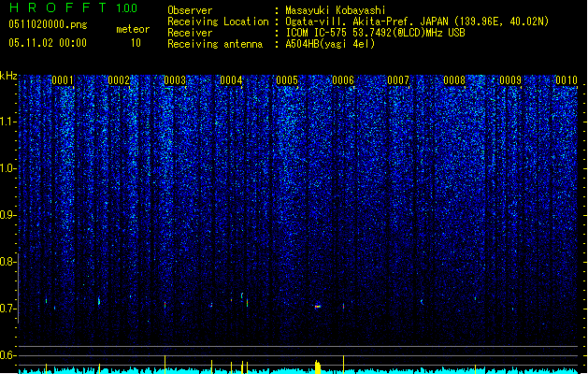
Task: Click the kHz axis unit label
Action: coord(8,76)
